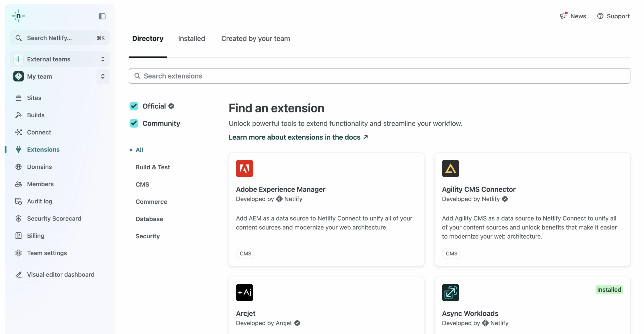Collapse the sidebar panel icon
Image resolution: width=644 pixels, height=334 pixels.
click(102, 16)
